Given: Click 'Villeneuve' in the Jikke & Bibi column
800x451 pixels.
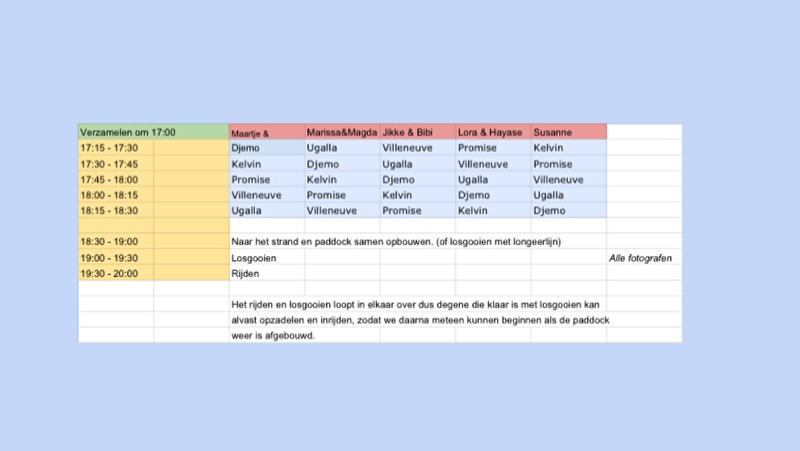Looking at the screenshot, I should point(418,148).
